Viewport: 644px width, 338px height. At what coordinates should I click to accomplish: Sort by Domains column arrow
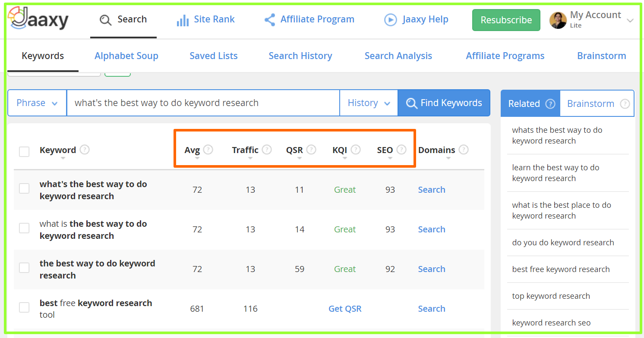tap(448, 158)
